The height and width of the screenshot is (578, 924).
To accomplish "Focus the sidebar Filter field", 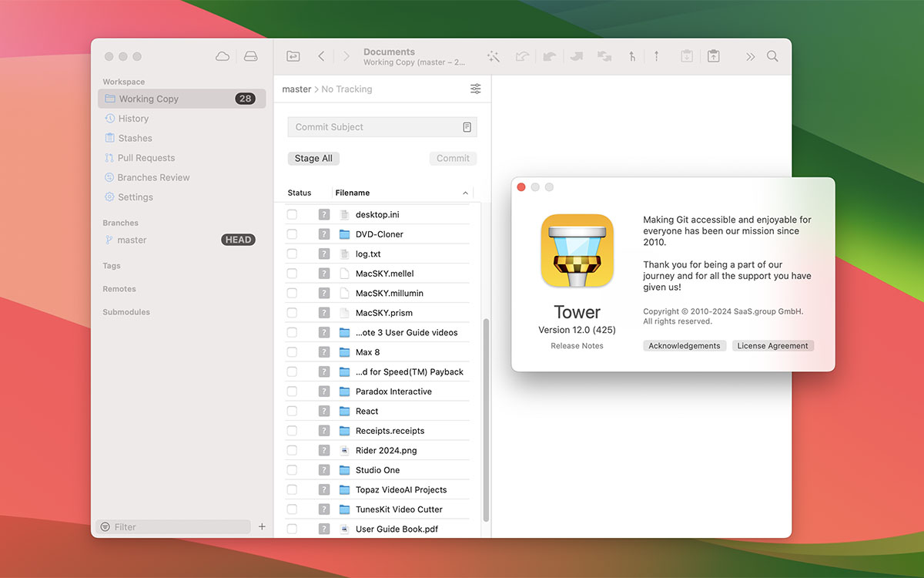I will coord(174,527).
